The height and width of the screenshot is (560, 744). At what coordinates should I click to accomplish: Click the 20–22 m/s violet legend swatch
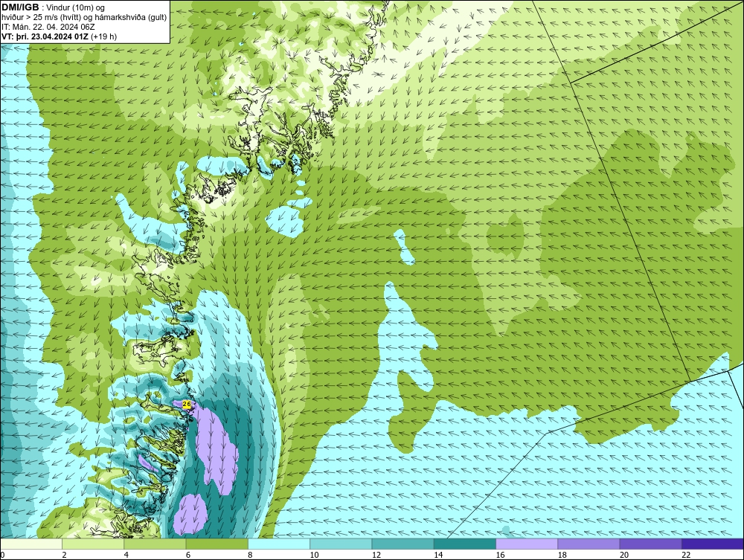click(650, 544)
